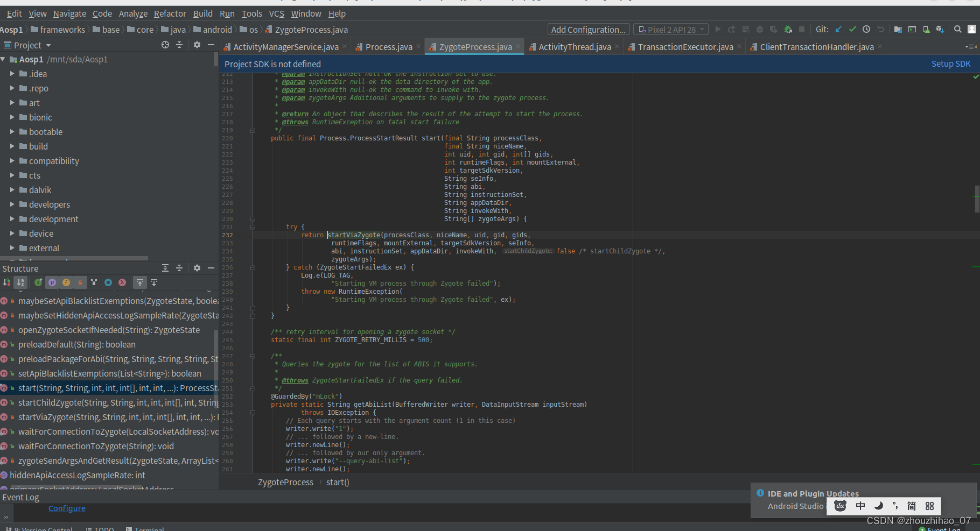
Task: Toggle Show Inherited green icon in Structure
Action: tap(38, 282)
